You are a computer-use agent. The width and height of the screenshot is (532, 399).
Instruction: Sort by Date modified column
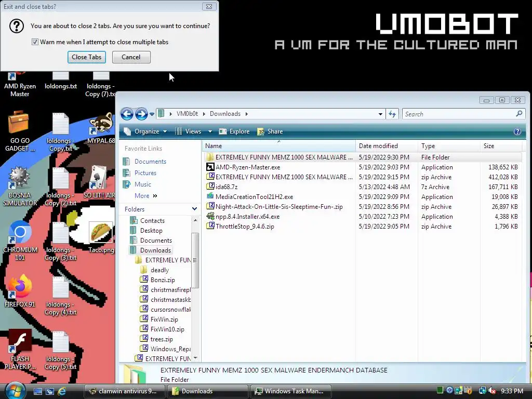pos(387,146)
